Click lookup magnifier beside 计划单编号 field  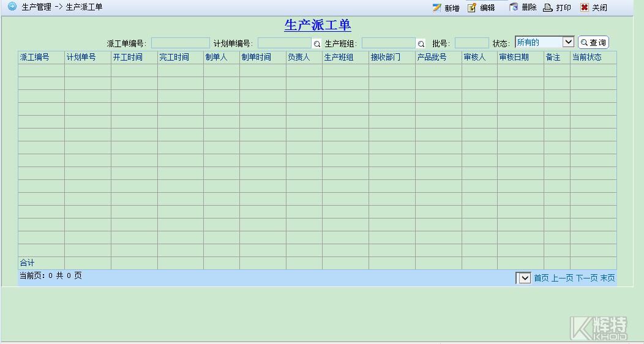coord(316,43)
